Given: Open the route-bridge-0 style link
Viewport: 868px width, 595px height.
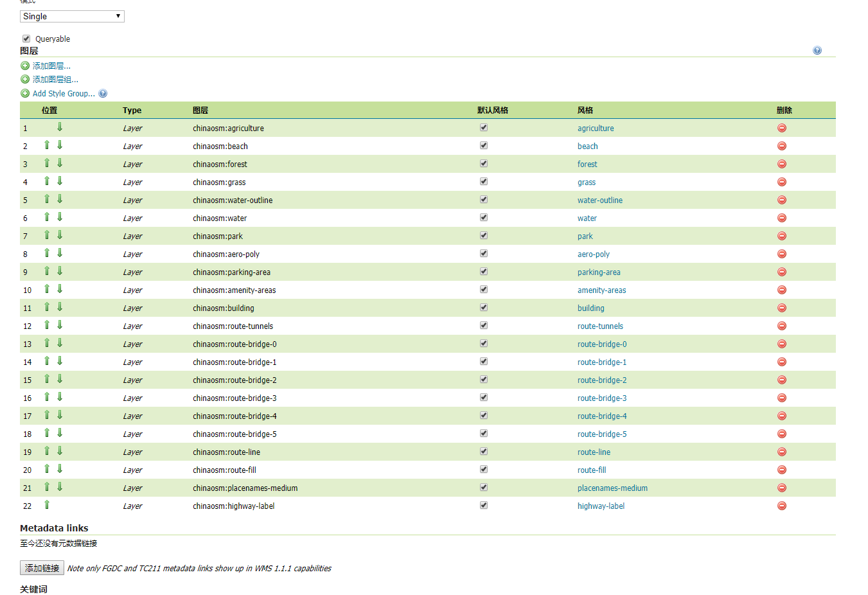Looking at the screenshot, I should [x=602, y=344].
